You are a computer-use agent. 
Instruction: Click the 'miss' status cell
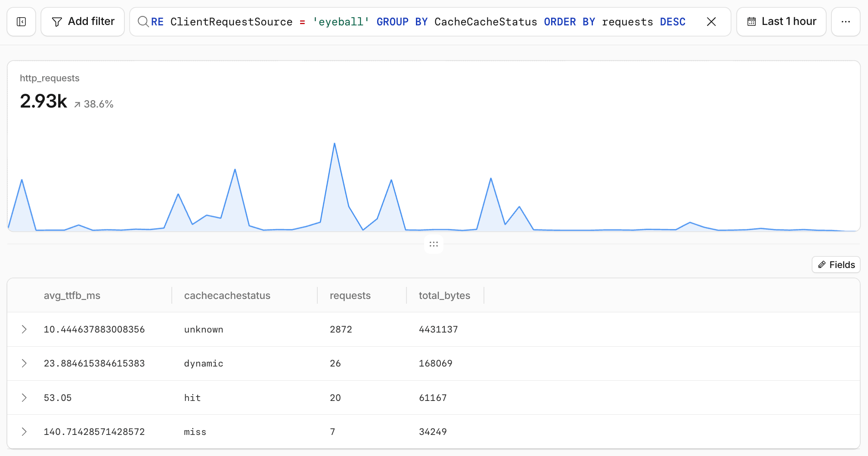tap(195, 432)
